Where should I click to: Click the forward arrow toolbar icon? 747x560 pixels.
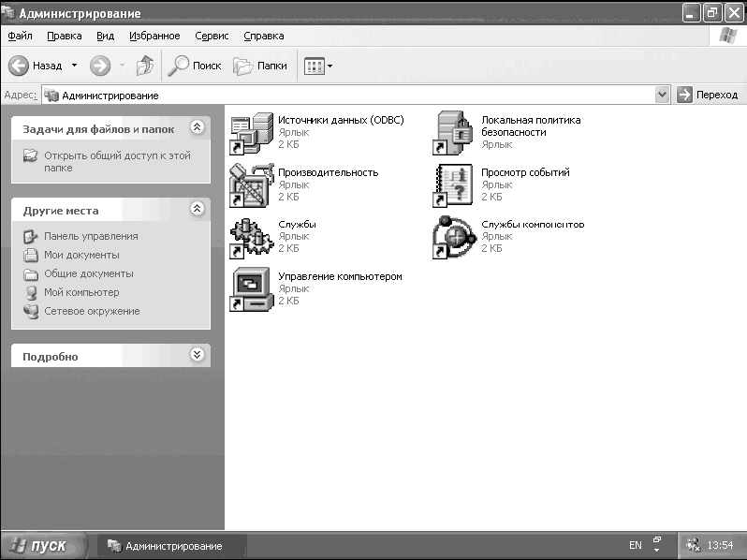click(100, 66)
